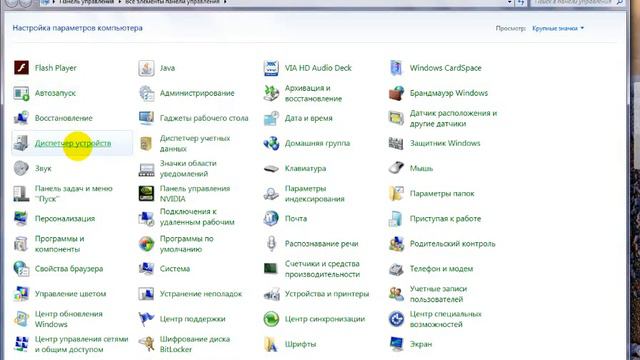Click Приступая к работе link
This screenshot has height=360, width=640.
[445, 218]
